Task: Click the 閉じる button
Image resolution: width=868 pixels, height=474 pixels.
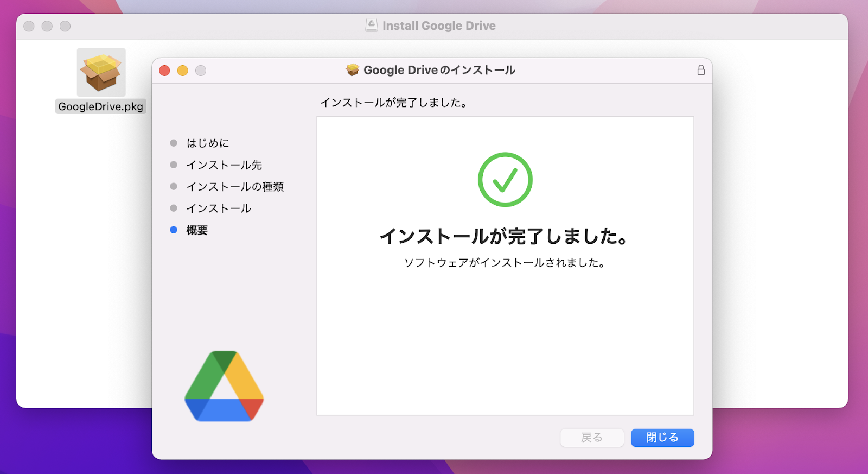Action: (662, 438)
